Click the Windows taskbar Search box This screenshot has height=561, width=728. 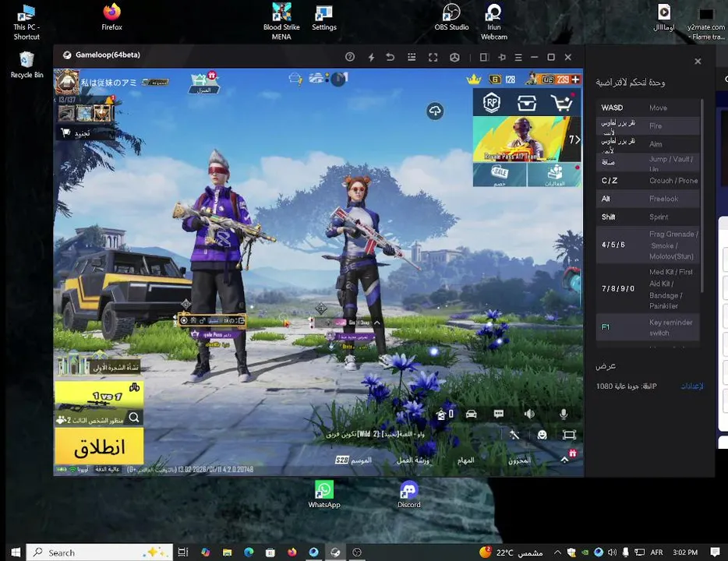99,552
